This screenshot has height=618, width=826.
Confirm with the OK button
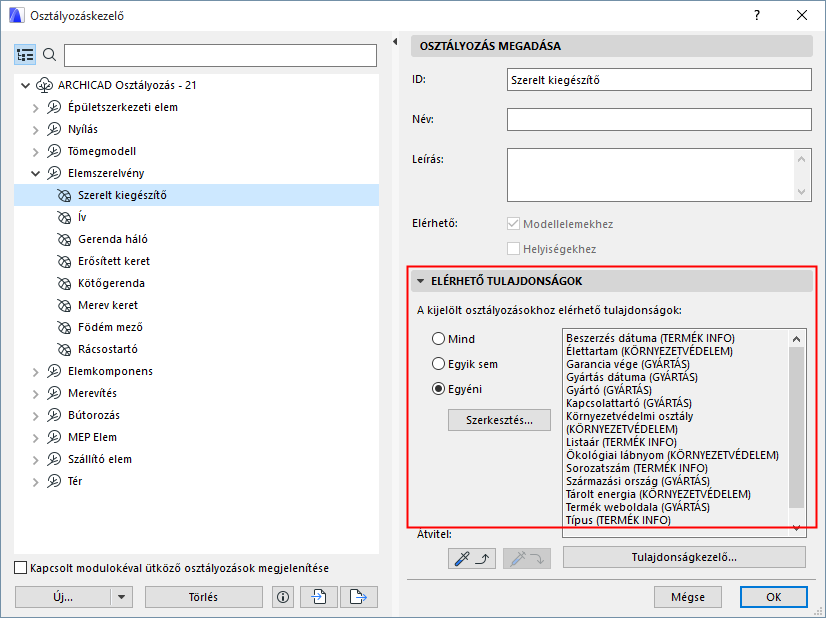pos(773,597)
